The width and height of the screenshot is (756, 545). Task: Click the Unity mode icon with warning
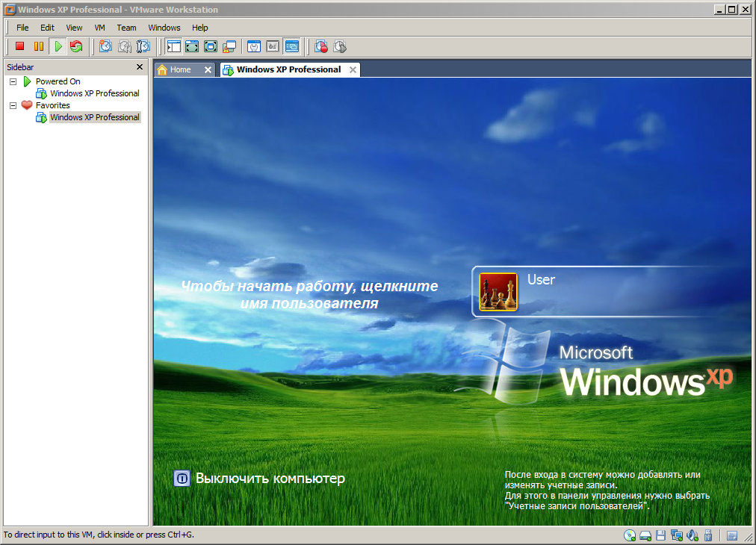[x=229, y=46]
